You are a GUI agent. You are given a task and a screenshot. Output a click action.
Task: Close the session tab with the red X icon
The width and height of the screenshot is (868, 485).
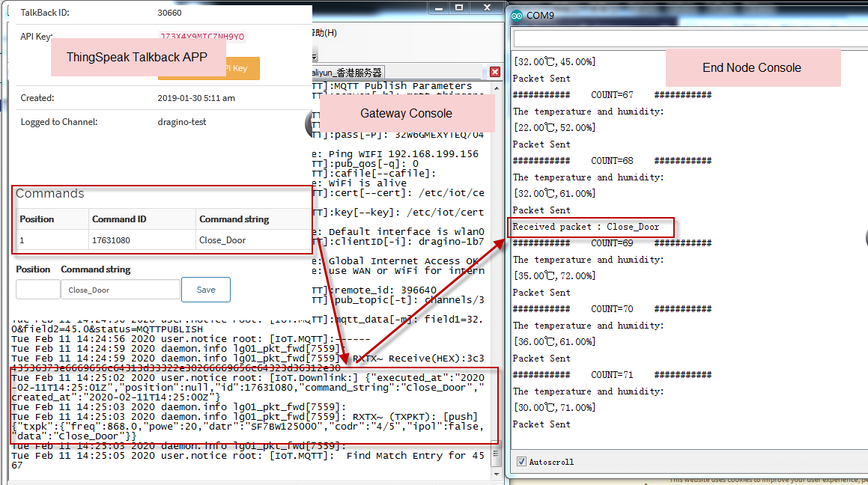tap(495, 72)
